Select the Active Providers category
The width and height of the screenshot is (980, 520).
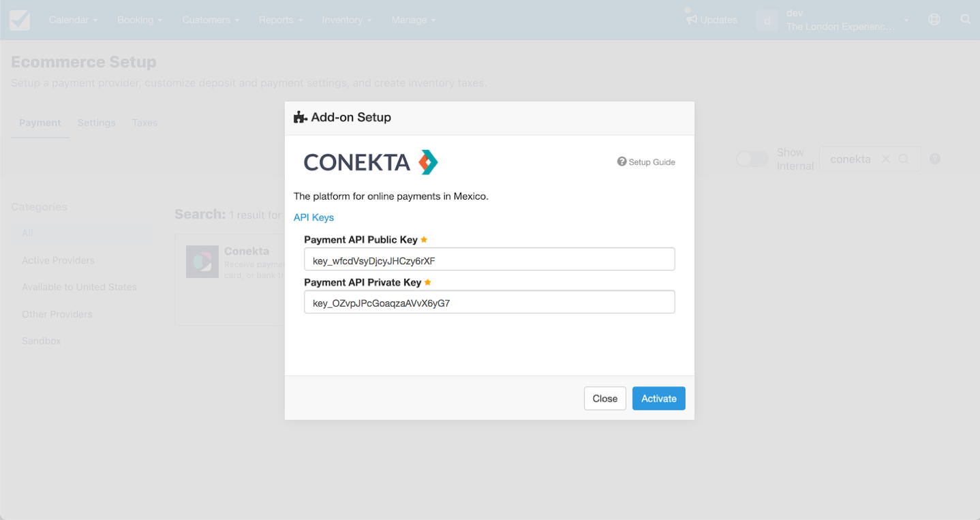pos(58,260)
